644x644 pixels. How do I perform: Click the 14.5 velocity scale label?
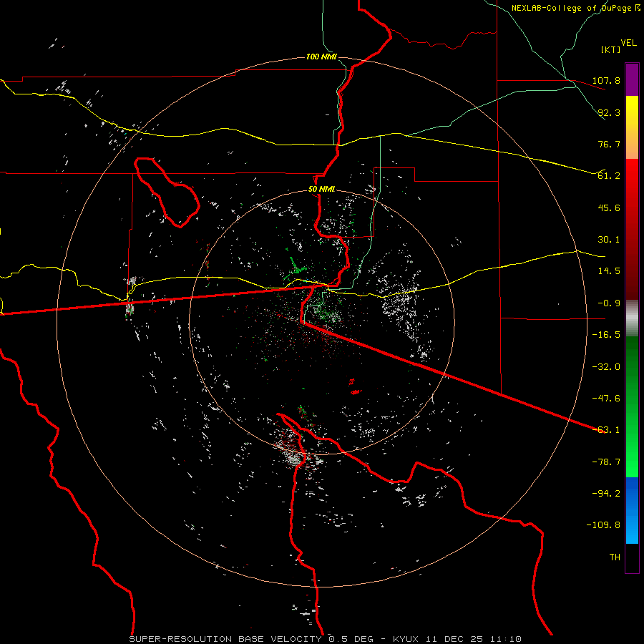609,271
